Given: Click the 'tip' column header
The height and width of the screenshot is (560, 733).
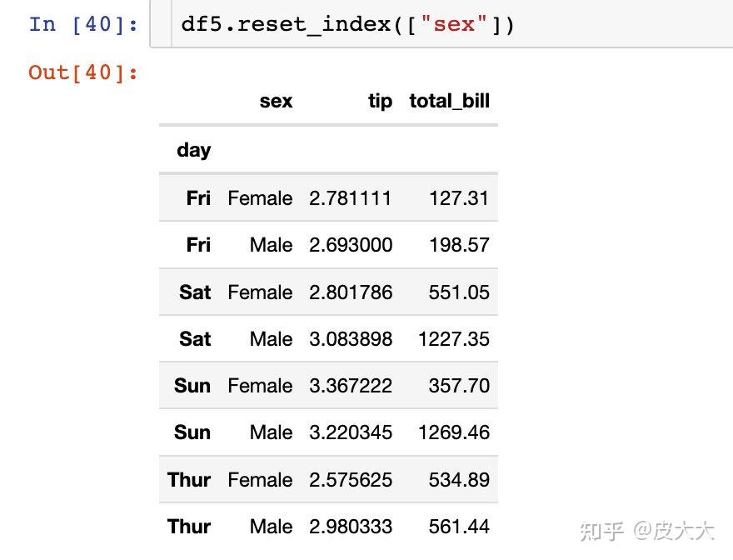Looking at the screenshot, I should 380,102.
